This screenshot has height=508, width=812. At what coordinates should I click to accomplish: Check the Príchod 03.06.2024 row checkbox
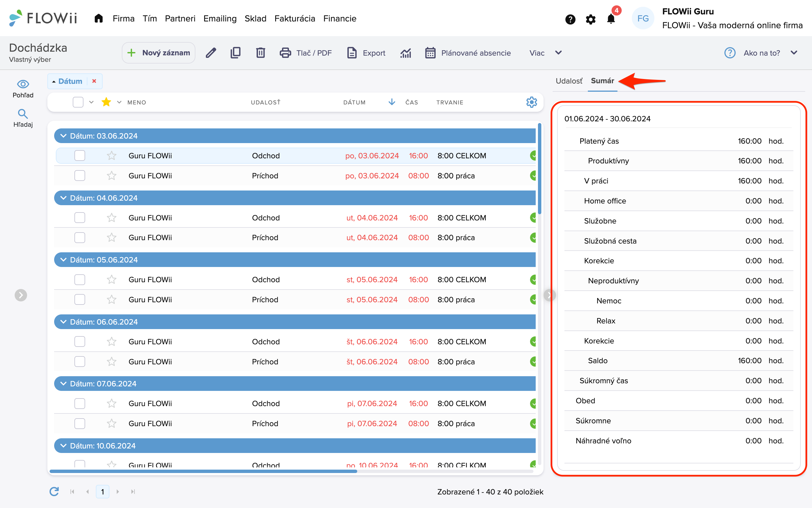[x=80, y=176]
